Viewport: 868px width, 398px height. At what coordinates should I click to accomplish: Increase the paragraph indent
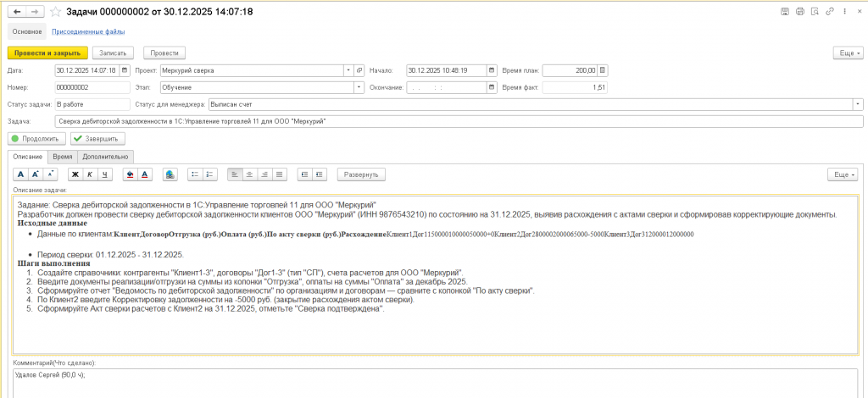point(304,174)
